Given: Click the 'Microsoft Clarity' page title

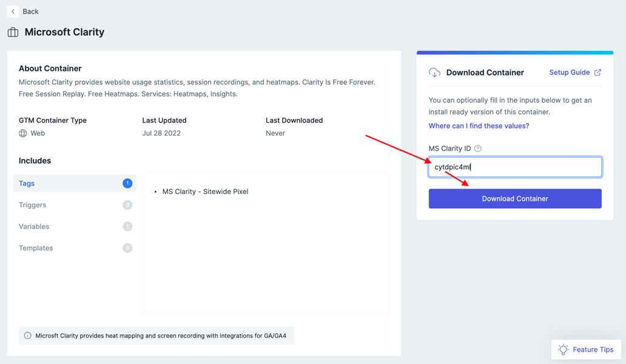Looking at the screenshot, I should point(64,32).
